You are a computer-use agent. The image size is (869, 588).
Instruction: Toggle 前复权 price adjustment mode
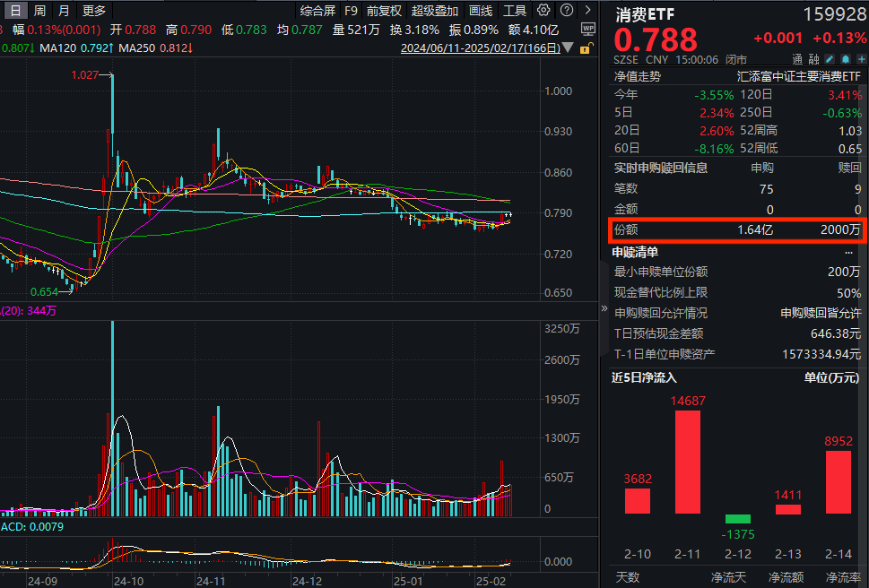tap(383, 10)
